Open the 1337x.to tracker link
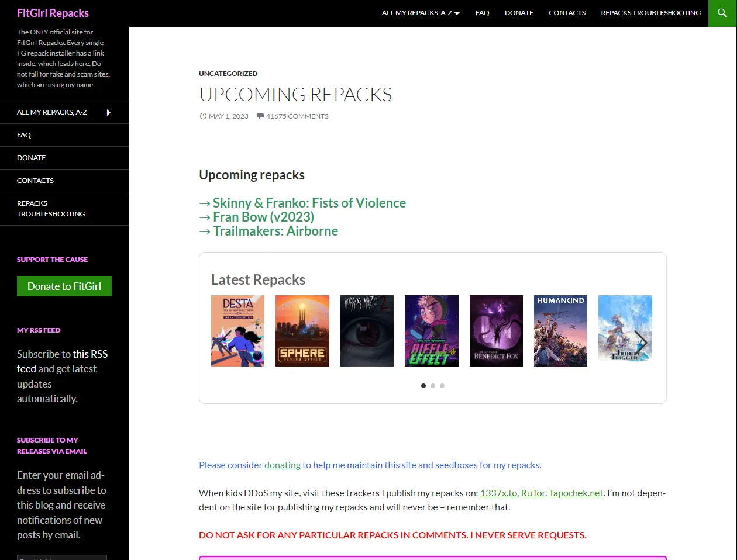Image resolution: width=737 pixels, height=560 pixels. (498, 493)
